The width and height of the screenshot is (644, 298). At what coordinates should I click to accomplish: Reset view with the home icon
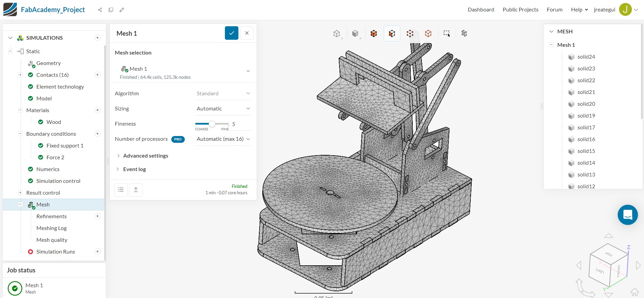tap(635, 292)
